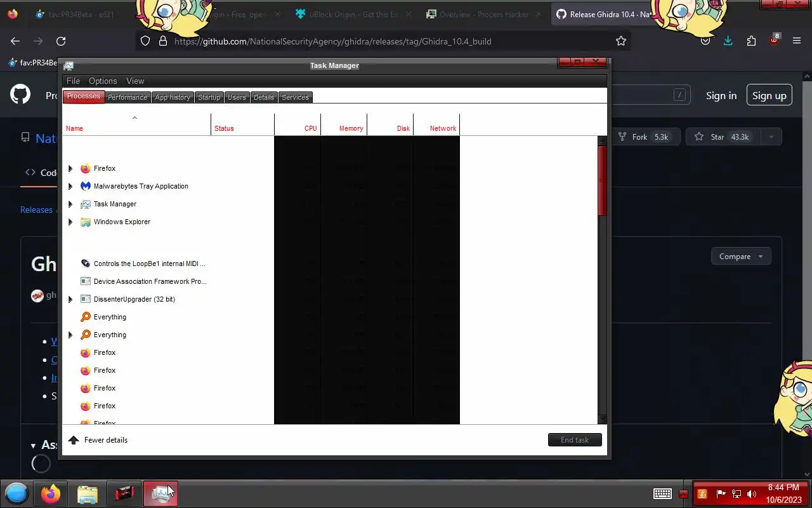
Task: Collapse the Assets section triangle on GitHub
Action: 34,445
